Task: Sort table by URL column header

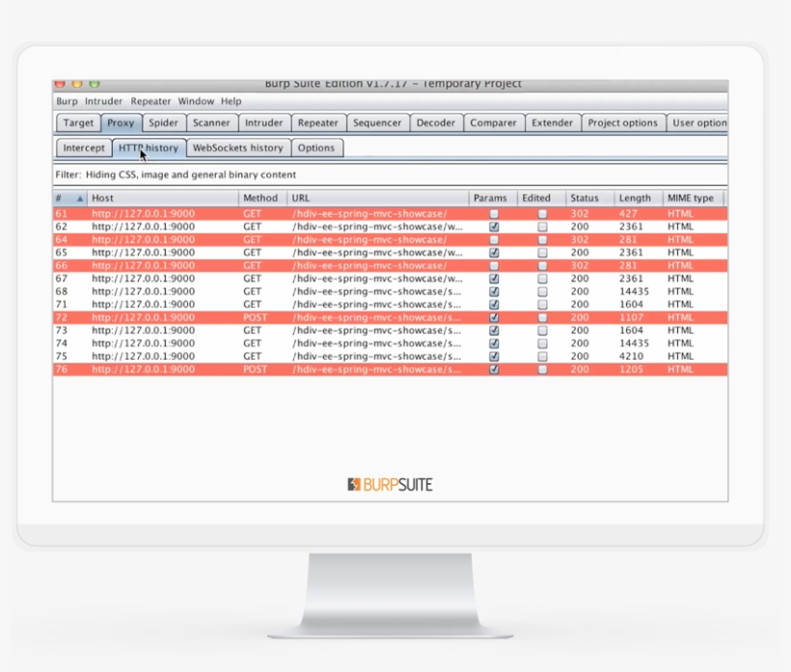Action: pos(378,198)
